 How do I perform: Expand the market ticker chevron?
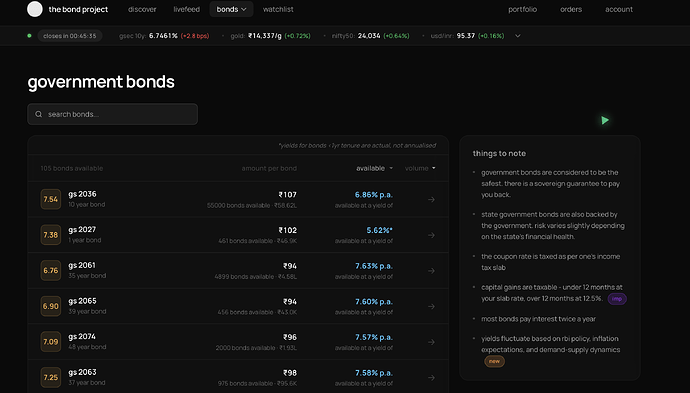point(518,36)
